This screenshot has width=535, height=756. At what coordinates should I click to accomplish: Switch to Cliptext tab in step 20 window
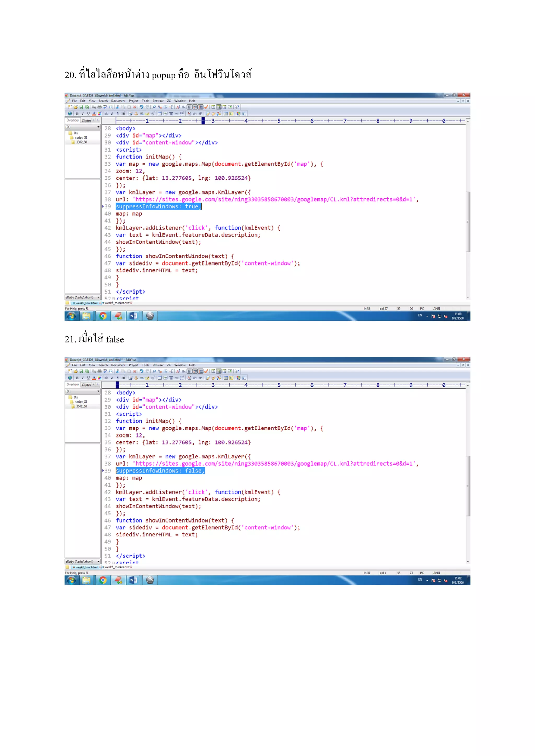[86, 121]
